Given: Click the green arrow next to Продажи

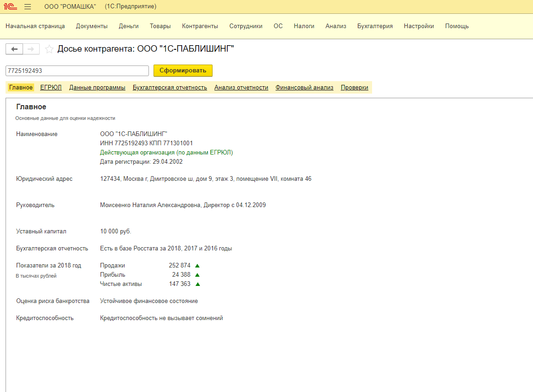Looking at the screenshot, I should [197, 266].
